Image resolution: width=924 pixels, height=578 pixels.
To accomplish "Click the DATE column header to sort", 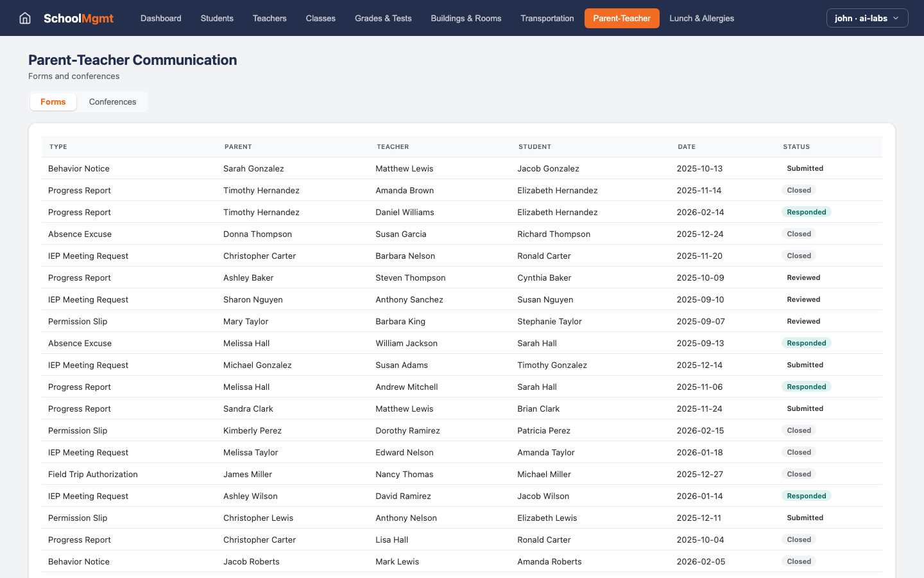I will tap(687, 146).
